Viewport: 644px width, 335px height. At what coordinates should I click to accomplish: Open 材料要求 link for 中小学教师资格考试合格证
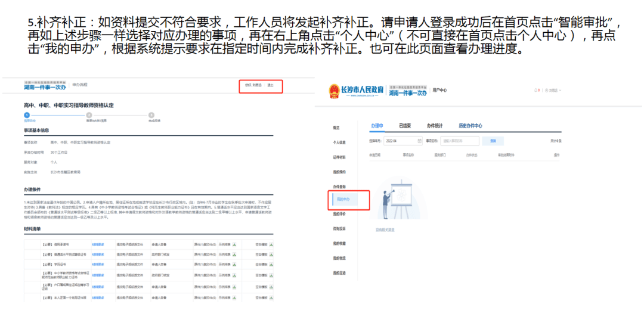pos(98,275)
